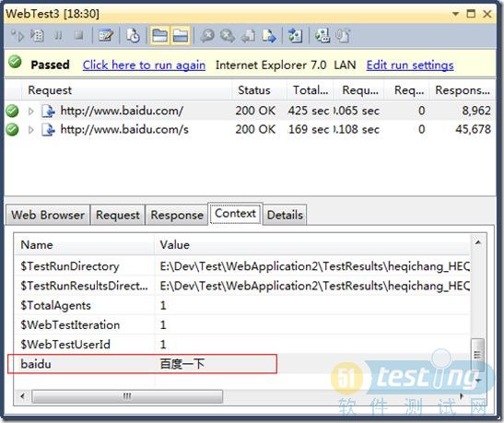Click the pause test toolbar icon
504x423 pixels.
click(x=58, y=35)
